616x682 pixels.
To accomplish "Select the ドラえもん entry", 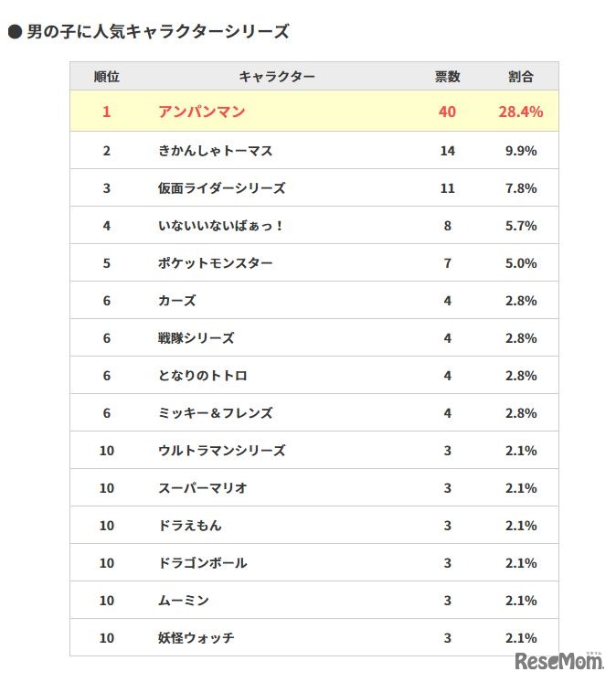I will (189, 526).
